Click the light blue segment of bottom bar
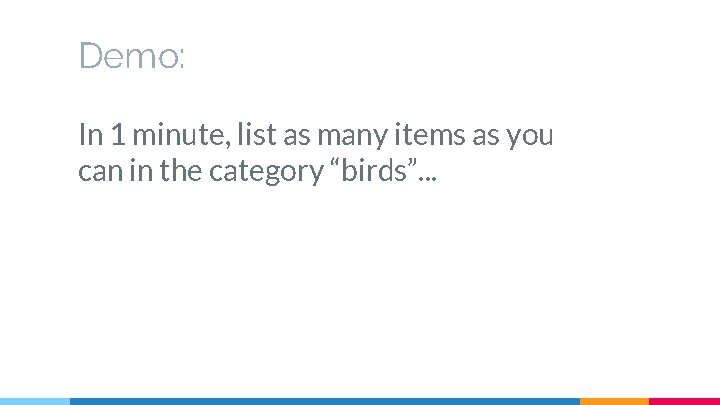The height and width of the screenshot is (405, 720). (x=35, y=401)
